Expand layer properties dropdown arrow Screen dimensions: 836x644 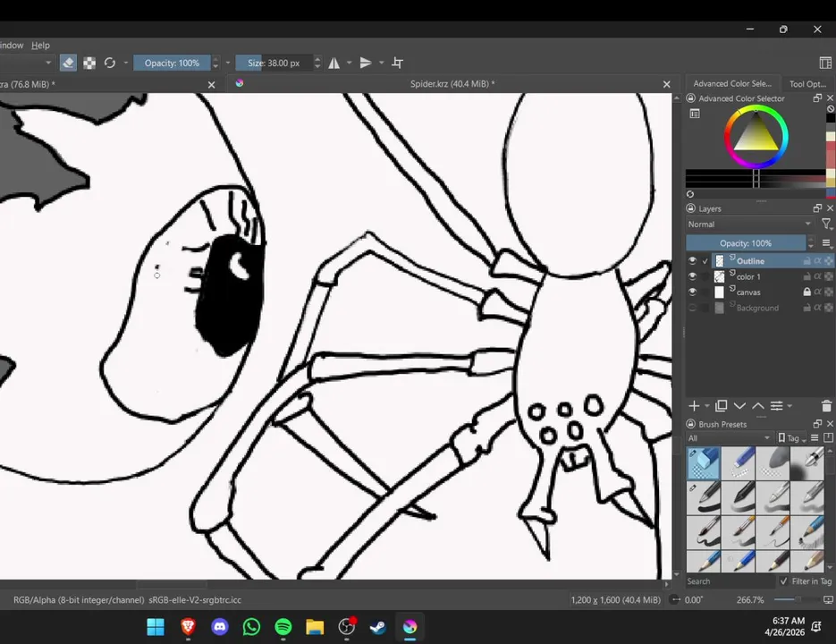tap(790, 406)
